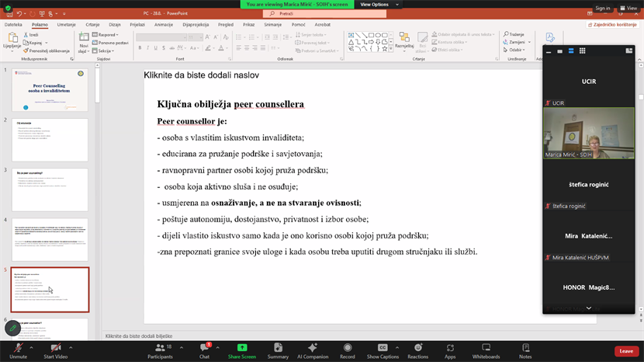This screenshot has width=644, height=362.
Task: Open Zoom Apps
Action: (450, 351)
